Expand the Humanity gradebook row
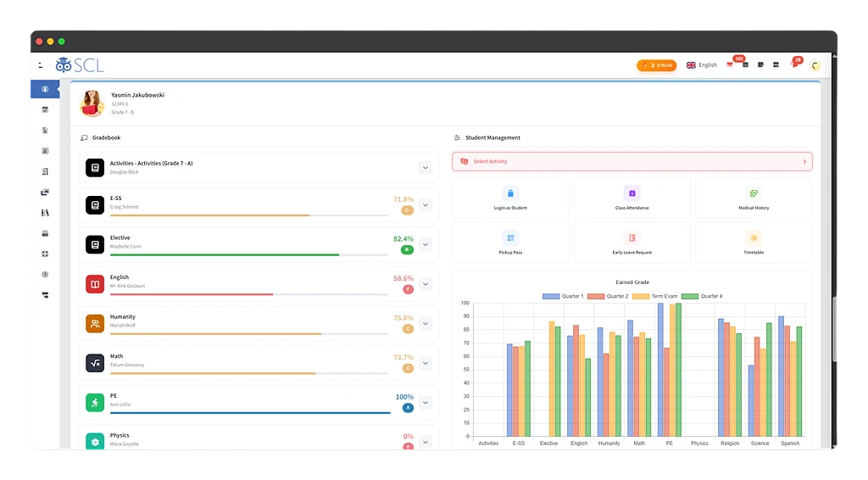The width and height of the screenshot is (868, 480). click(x=426, y=323)
